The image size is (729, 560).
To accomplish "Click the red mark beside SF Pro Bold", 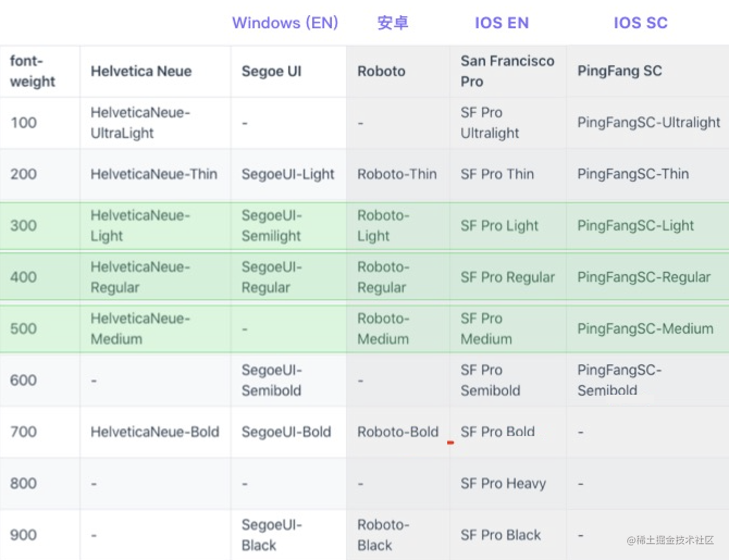I will [450, 443].
